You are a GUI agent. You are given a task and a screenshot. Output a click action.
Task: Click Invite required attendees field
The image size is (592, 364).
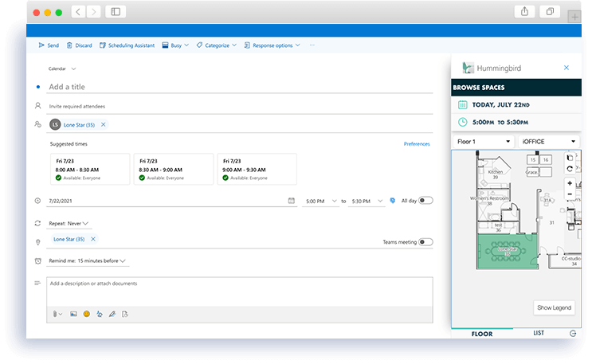[x=241, y=107]
